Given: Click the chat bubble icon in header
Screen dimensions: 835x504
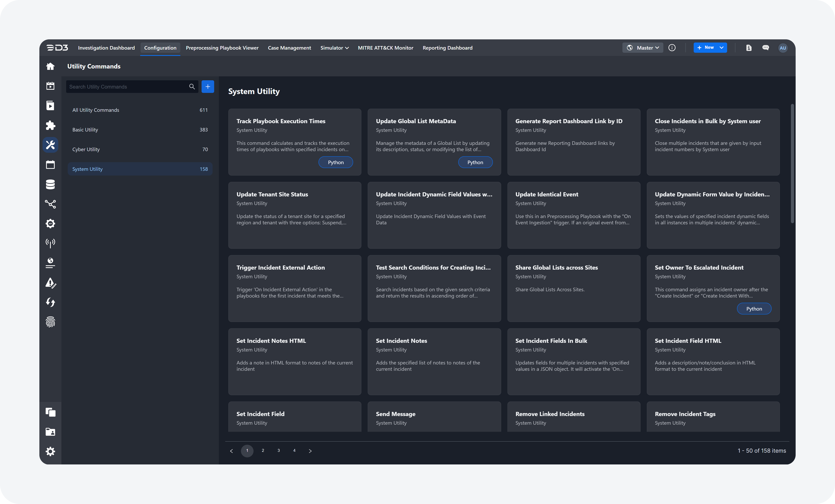Looking at the screenshot, I should pyautogui.click(x=766, y=48).
